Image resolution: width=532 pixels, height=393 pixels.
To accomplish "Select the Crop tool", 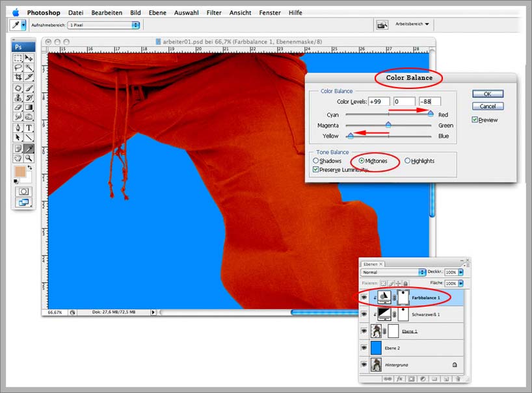I will pyautogui.click(x=18, y=77).
